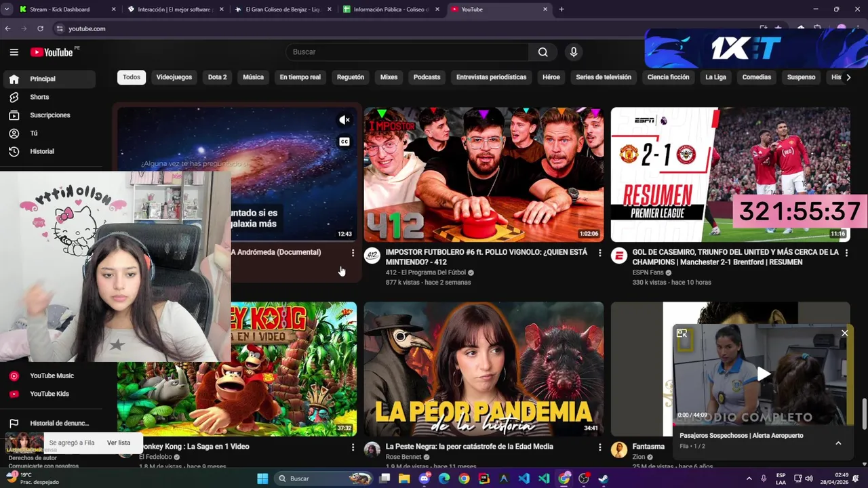The width and height of the screenshot is (868, 488).
Task: Click the page vertical scrollbar
Action: click(864, 413)
